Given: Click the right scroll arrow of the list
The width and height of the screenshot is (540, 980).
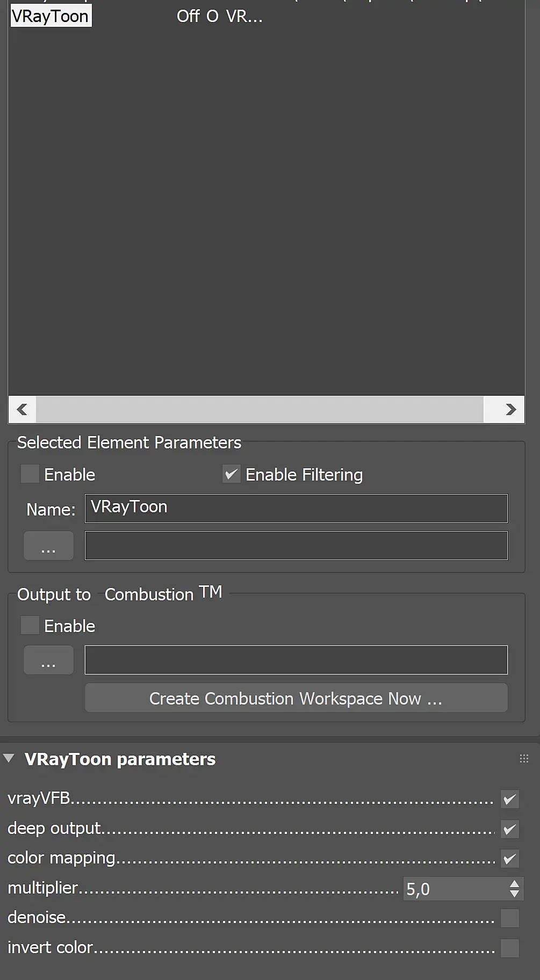Looking at the screenshot, I should (x=510, y=410).
